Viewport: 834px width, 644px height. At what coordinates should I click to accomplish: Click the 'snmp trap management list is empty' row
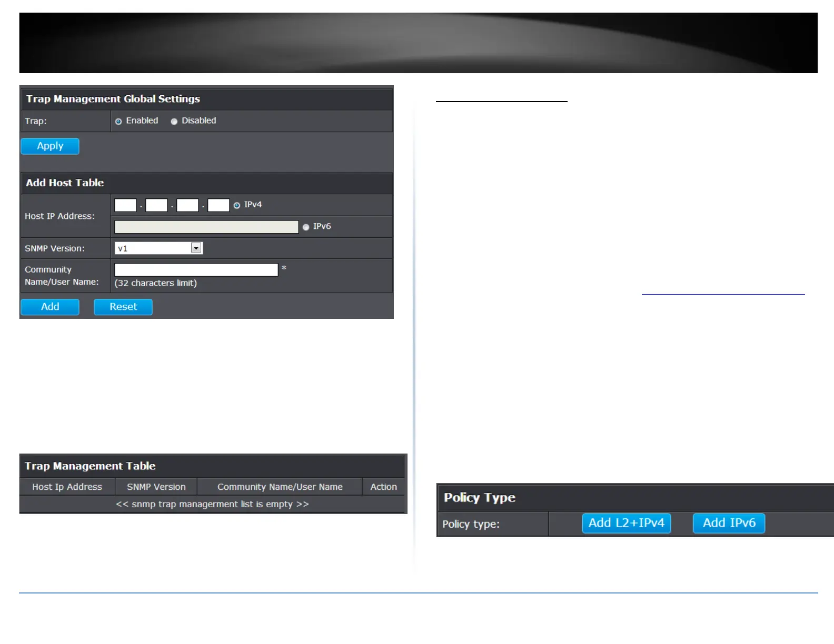tap(212, 504)
